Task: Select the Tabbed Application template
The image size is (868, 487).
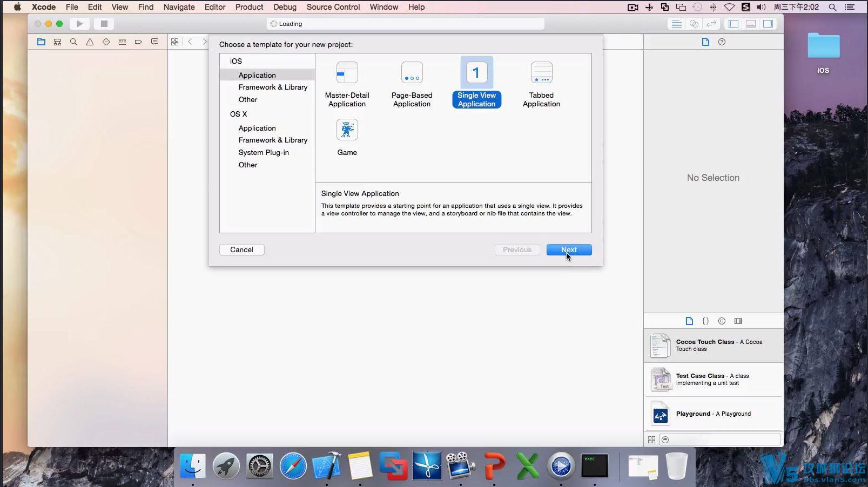Action: [541, 85]
